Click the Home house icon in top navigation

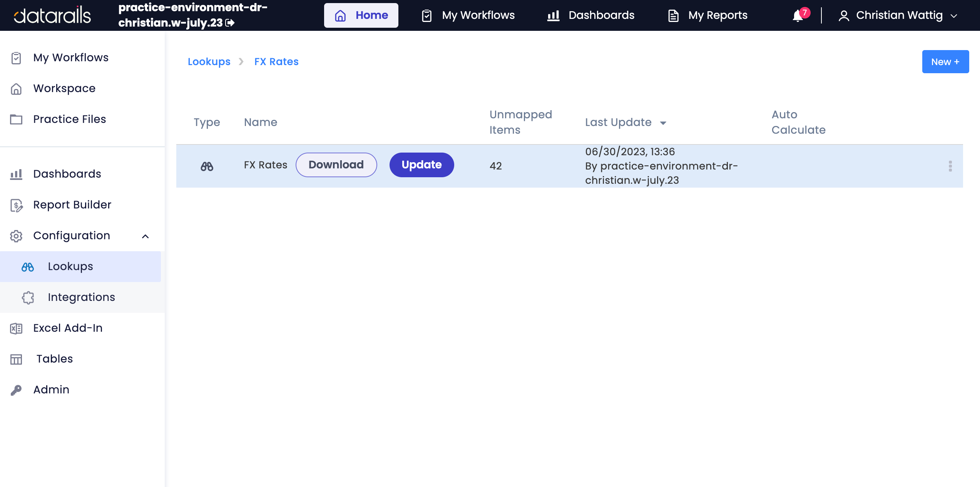point(340,16)
